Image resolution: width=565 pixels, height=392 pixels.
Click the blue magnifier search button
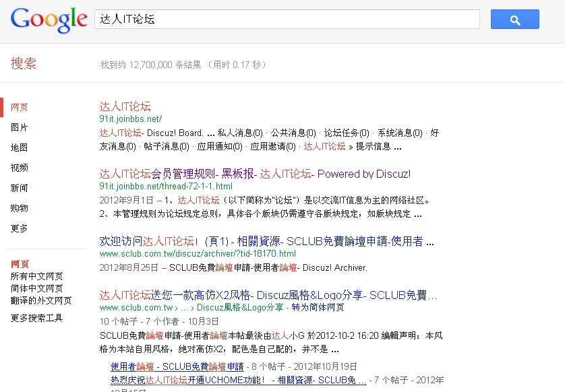515,20
